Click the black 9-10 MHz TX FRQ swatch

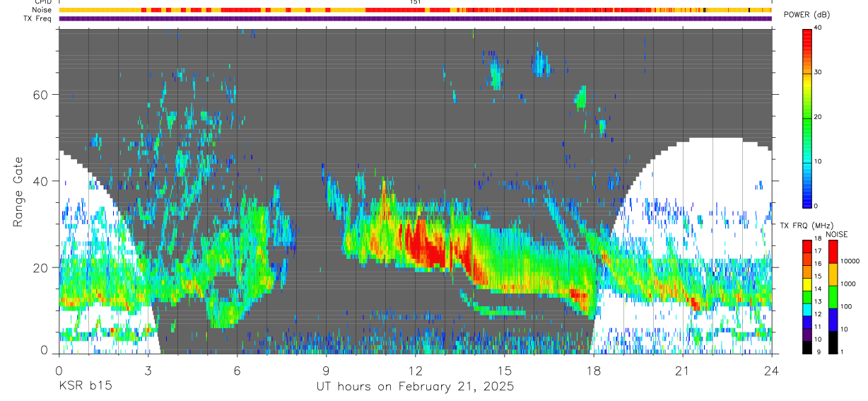[807, 347]
